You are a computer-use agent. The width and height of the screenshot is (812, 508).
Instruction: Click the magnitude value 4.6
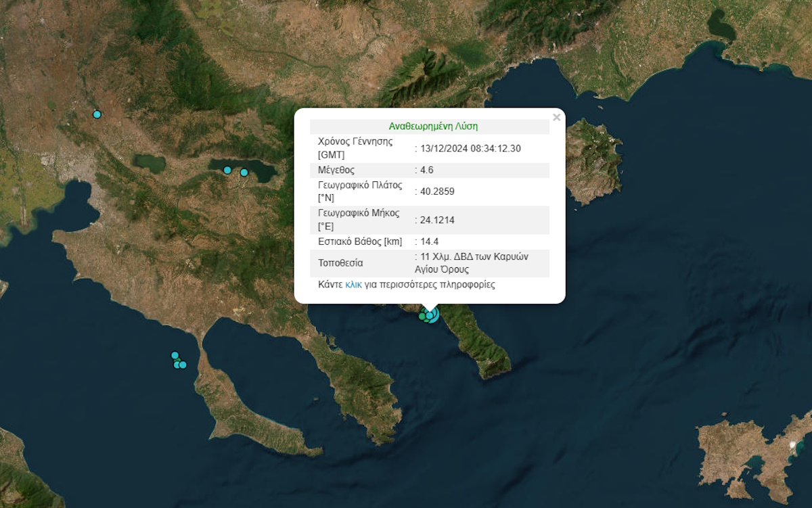pos(426,170)
